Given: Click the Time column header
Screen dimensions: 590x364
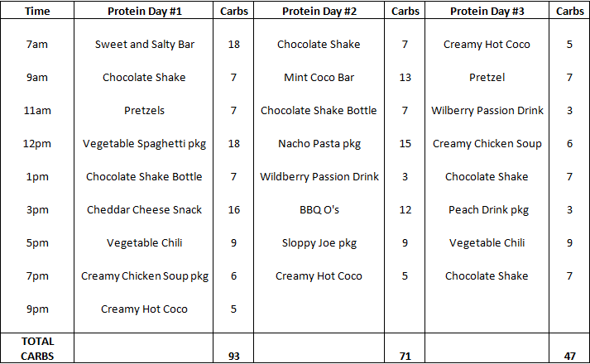Looking at the screenshot, I should click(x=36, y=11).
